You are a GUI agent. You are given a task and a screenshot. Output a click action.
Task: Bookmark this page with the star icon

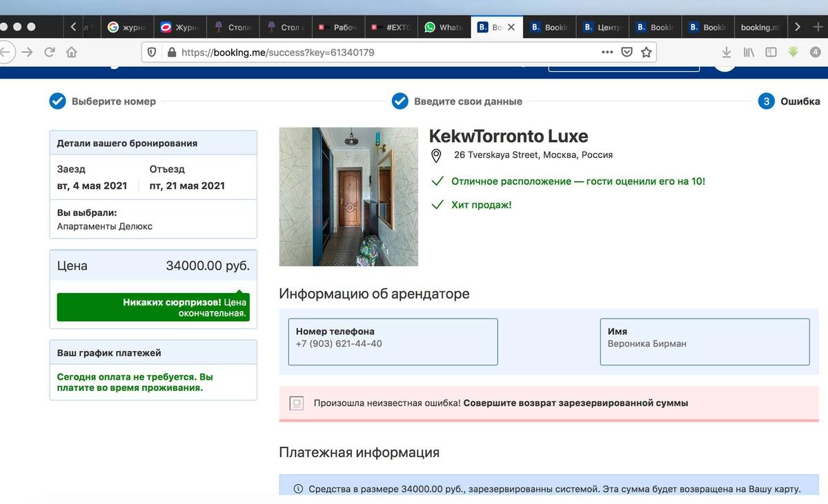(x=646, y=52)
